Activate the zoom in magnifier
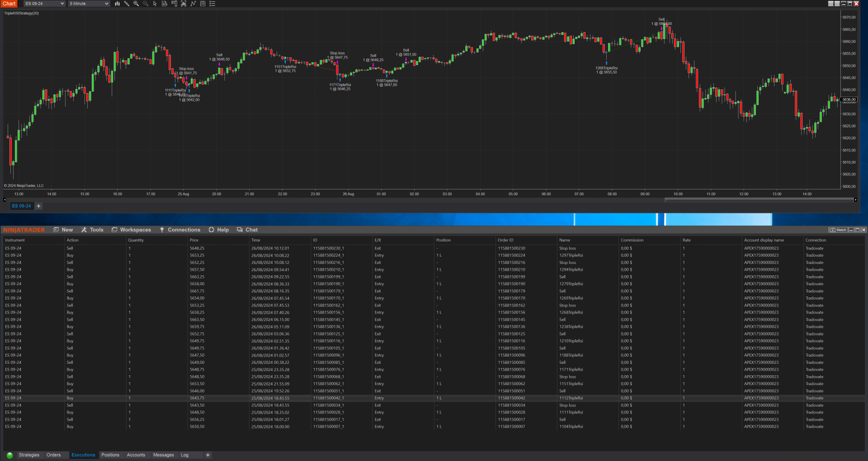Image resolution: width=868 pixels, height=461 pixels. 136,4
